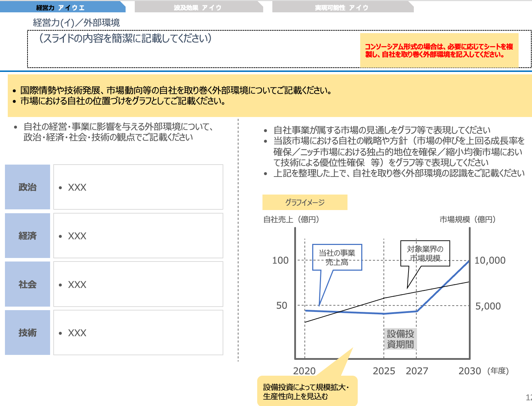Select the XXX text in the 経済 row
Viewport: 532px width, 406px height.
click(x=77, y=236)
